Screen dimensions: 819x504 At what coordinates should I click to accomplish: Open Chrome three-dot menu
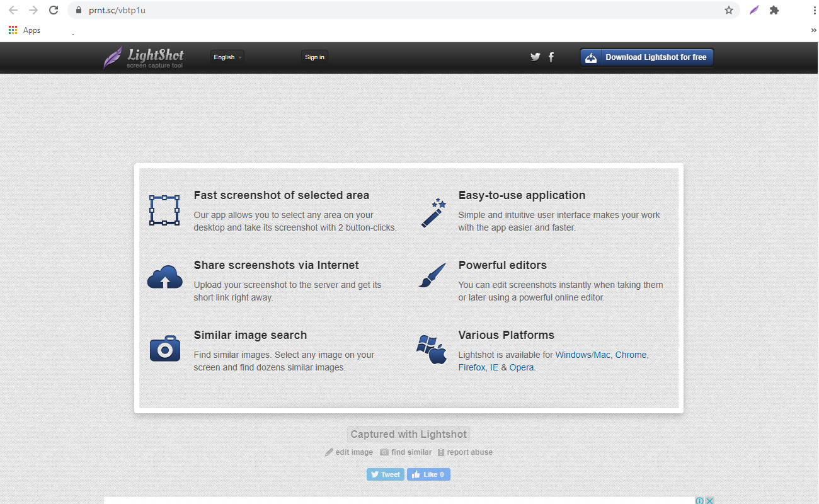[x=815, y=10]
